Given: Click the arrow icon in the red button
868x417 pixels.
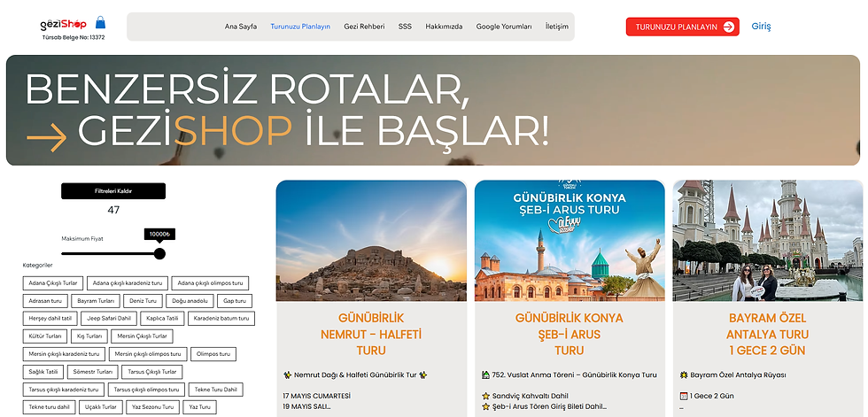Looking at the screenshot, I should click(728, 27).
